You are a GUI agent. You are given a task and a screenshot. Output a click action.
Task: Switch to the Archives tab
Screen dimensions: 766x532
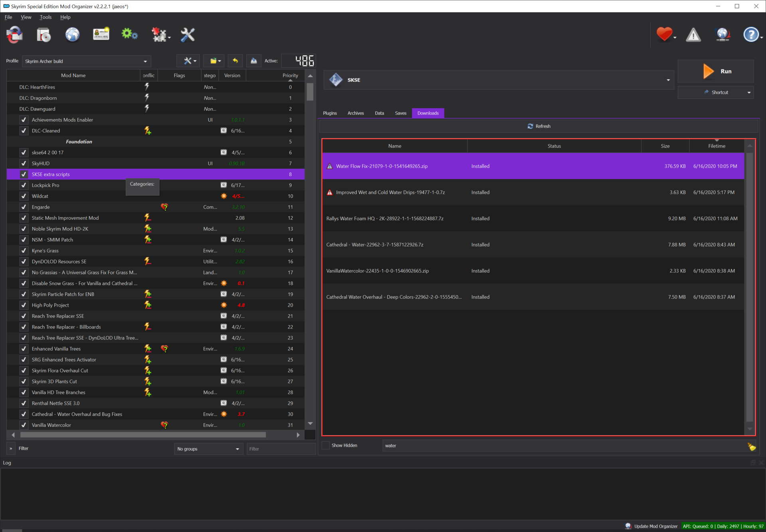355,113
